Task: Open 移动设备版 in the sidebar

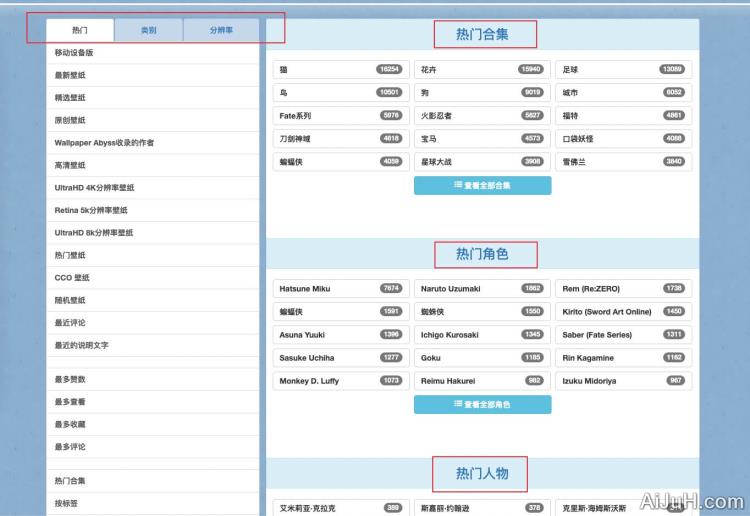Action: (74, 52)
